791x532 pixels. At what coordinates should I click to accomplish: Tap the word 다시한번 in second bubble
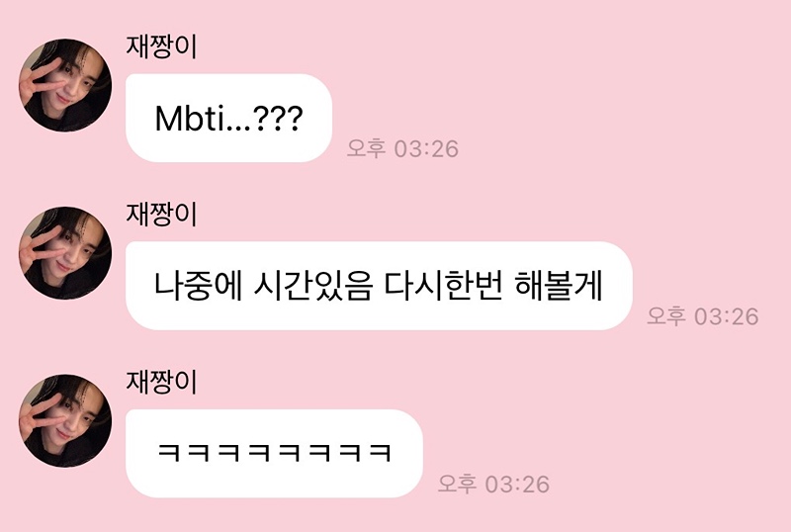click(444, 286)
